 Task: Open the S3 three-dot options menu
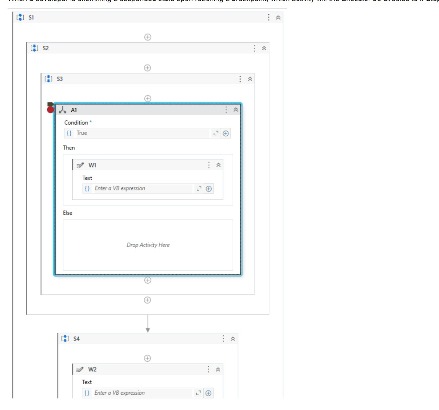(x=240, y=79)
